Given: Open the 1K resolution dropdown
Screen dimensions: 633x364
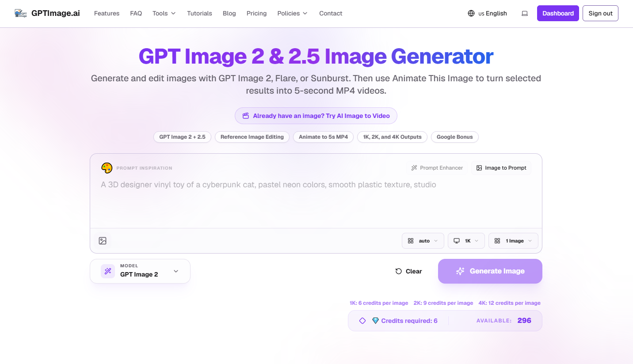Looking at the screenshot, I should click(466, 241).
